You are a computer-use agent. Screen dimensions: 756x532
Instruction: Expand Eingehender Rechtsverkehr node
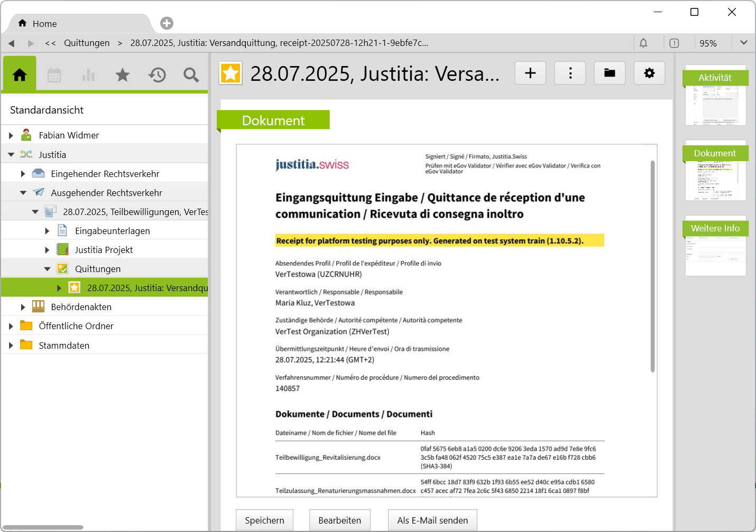point(23,173)
